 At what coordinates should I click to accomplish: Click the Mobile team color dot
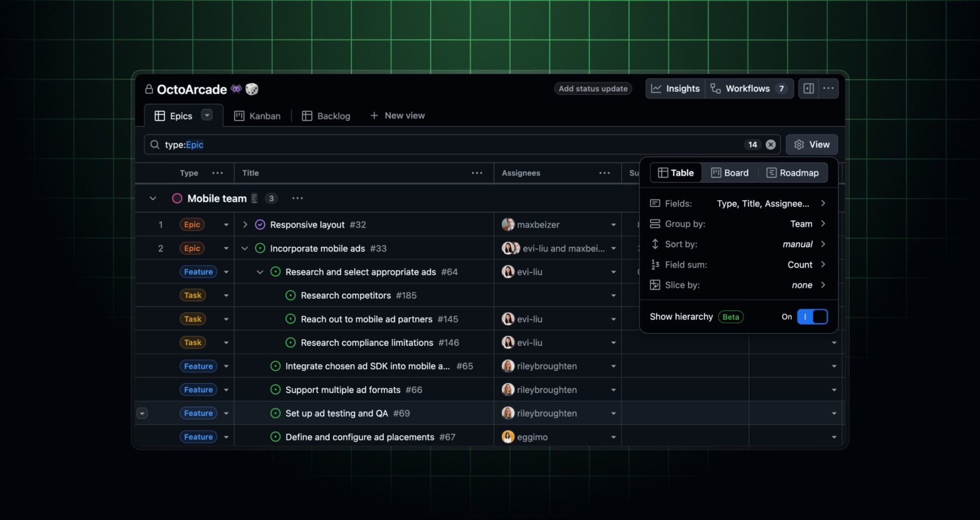point(177,198)
